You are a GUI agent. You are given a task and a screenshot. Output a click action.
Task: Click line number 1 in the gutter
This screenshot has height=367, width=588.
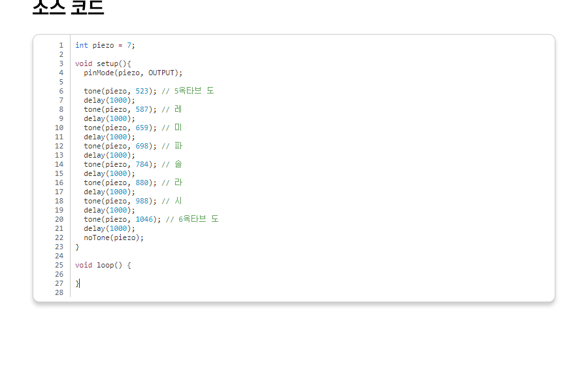(61, 45)
